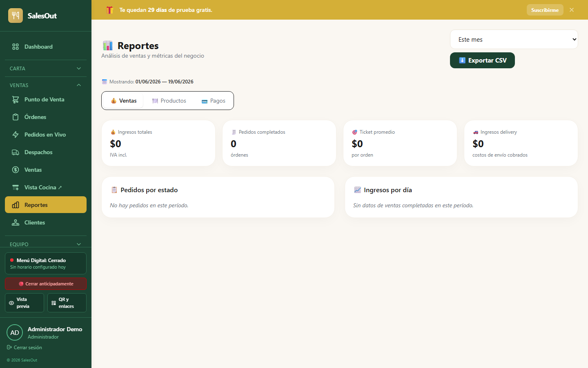Screen dimensions: 588x368
Task: Click the Ingresos por día chart icon
Action: click(x=357, y=190)
